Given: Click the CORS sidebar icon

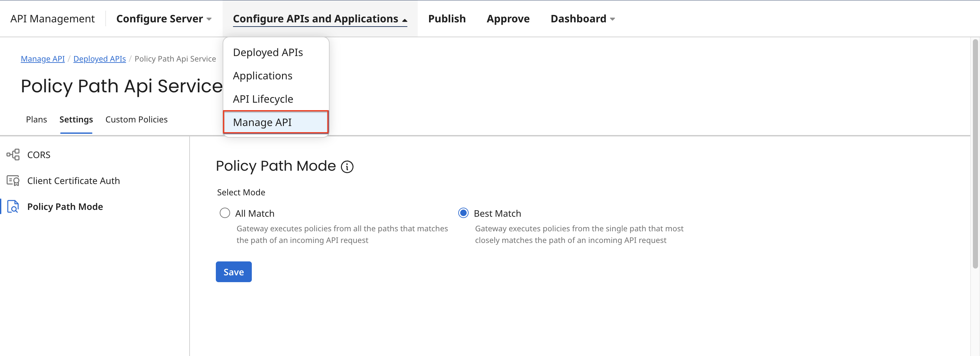Looking at the screenshot, I should click(x=13, y=155).
